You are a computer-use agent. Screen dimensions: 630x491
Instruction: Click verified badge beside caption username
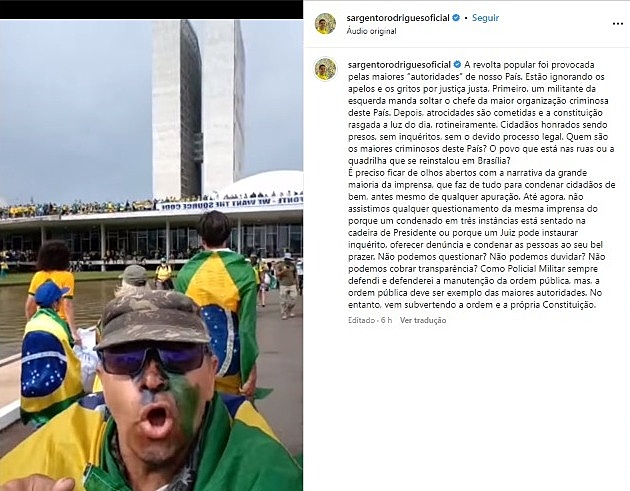(x=457, y=64)
